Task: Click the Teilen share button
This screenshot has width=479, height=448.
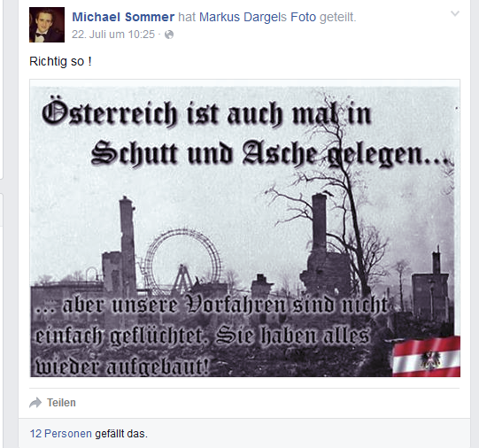Action: [61, 403]
